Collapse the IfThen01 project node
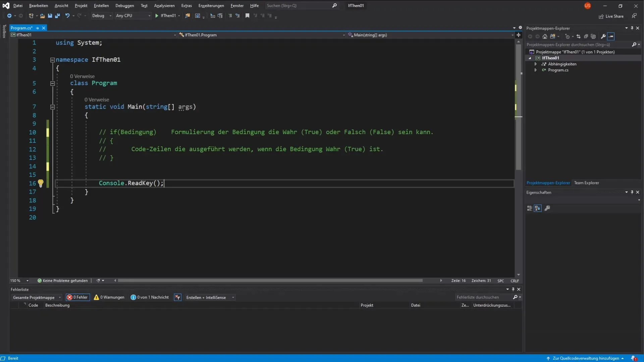The height and width of the screenshot is (362, 644). (x=530, y=58)
